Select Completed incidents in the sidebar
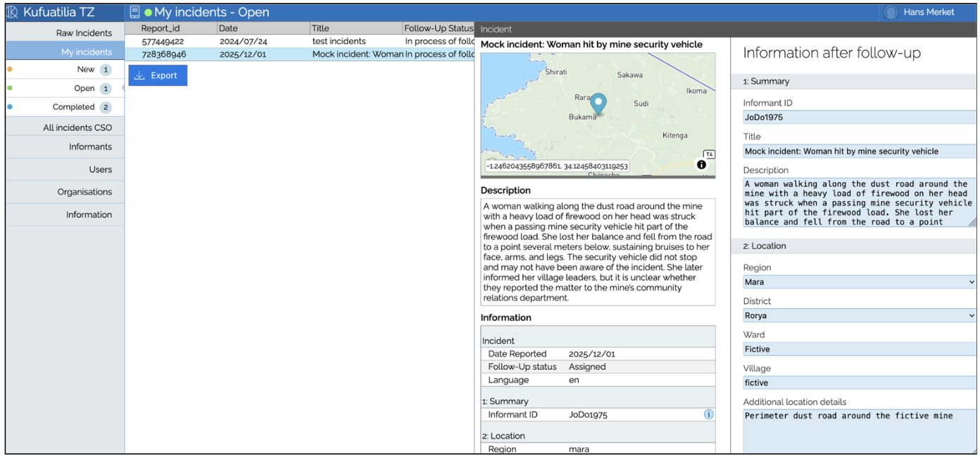 (x=73, y=107)
